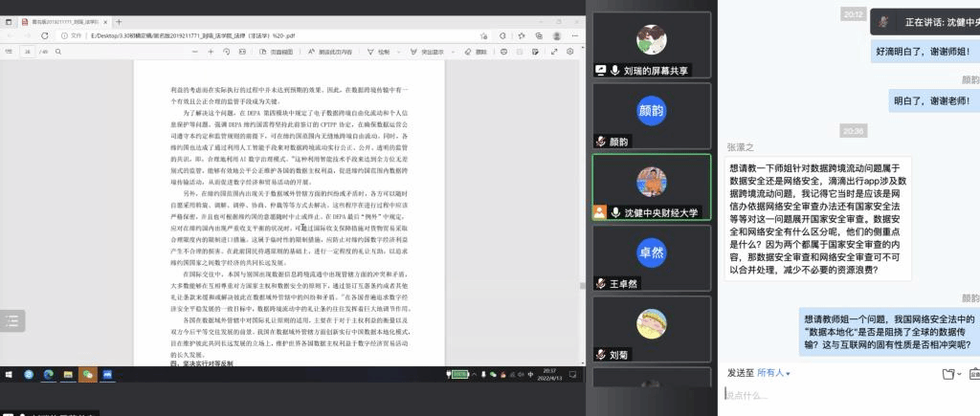Open PDF viewer settings gear
The image size is (980, 416).
(x=571, y=51)
